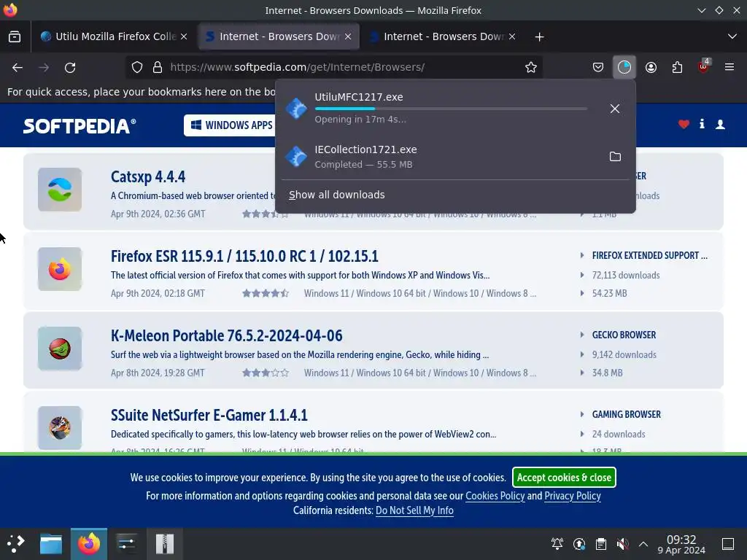Open the Windows Apps category button
747x560 pixels.
(x=231, y=125)
